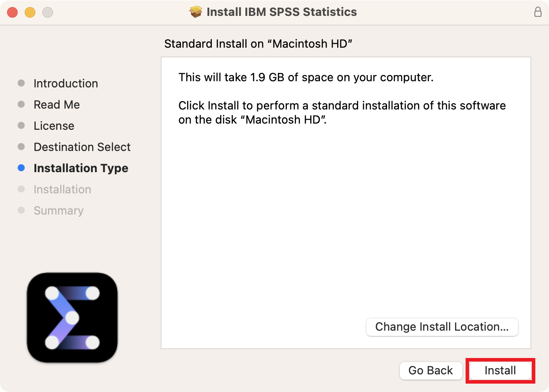Viewport: 549px width, 392px height.
Task: Click the lock icon in title bar
Action: pyautogui.click(x=538, y=12)
